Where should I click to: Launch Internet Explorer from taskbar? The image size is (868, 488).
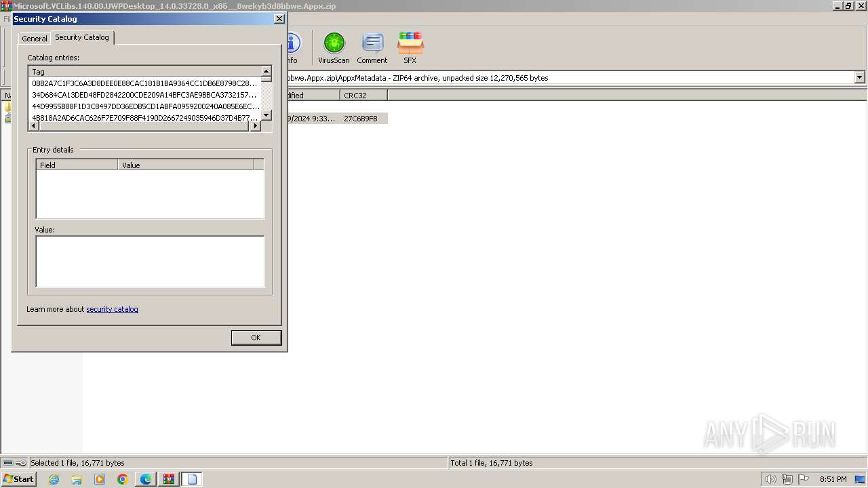click(x=54, y=479)
